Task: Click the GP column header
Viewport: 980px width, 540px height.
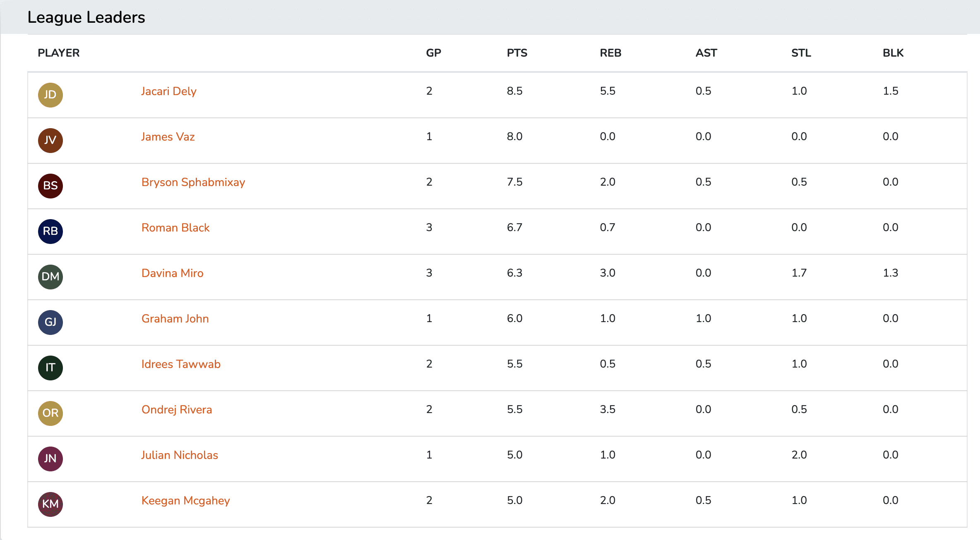Action: pos(433,53)
